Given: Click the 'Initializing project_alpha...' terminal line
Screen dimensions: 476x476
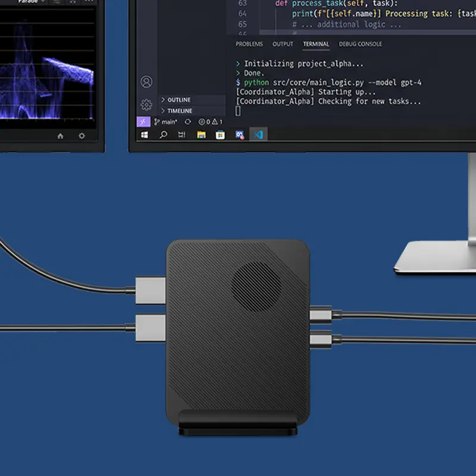Looking at the screenshot, I should coord(299,64).
